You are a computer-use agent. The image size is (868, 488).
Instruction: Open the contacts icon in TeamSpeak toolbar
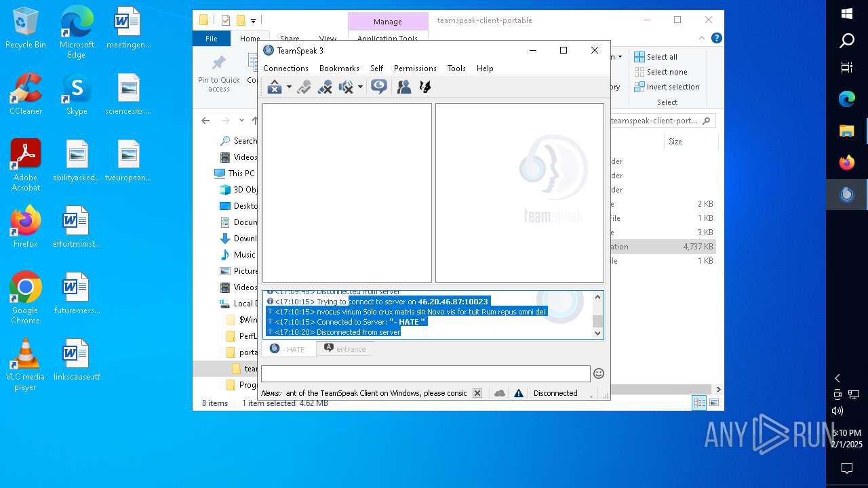click(404, 87)
